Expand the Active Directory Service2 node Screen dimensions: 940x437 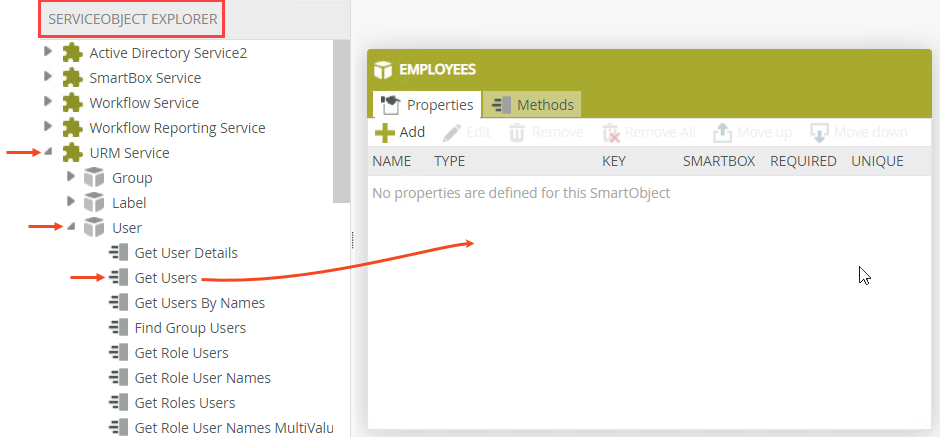tap(47, 52)
